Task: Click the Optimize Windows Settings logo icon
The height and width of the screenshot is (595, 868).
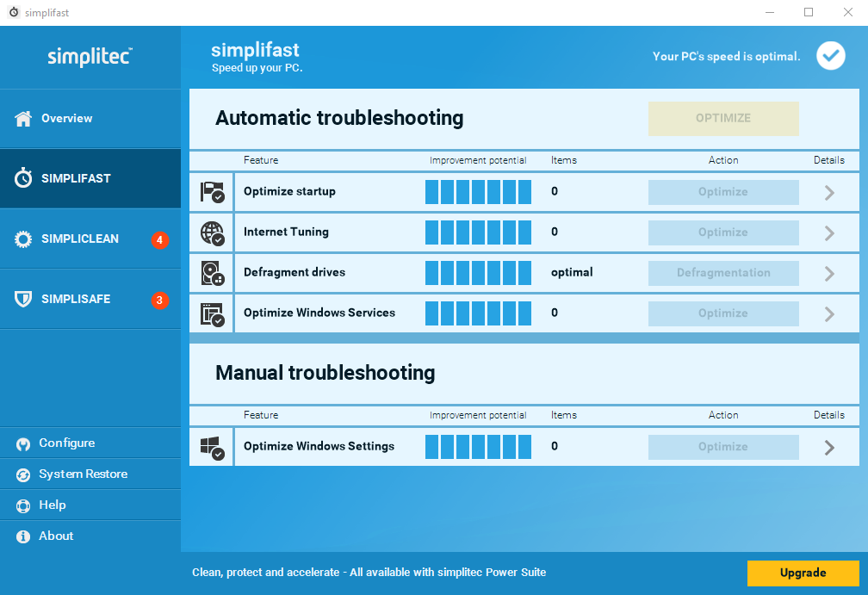Action: point(212,447)
